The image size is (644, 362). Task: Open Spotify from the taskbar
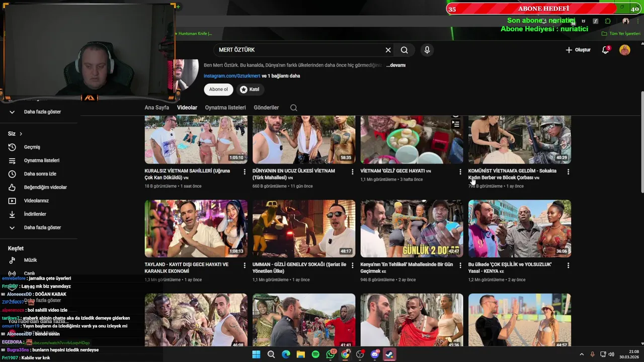315,354
